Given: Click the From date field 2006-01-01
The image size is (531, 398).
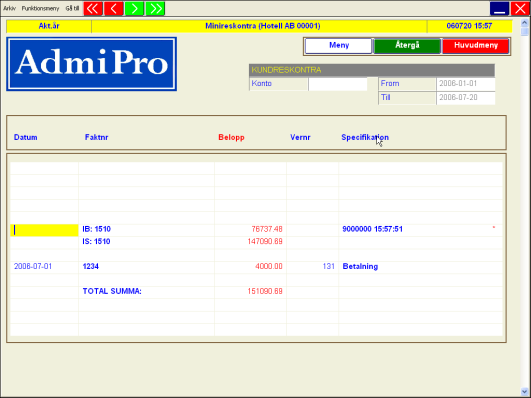Looking at the screenshot, I should [466, 84].
